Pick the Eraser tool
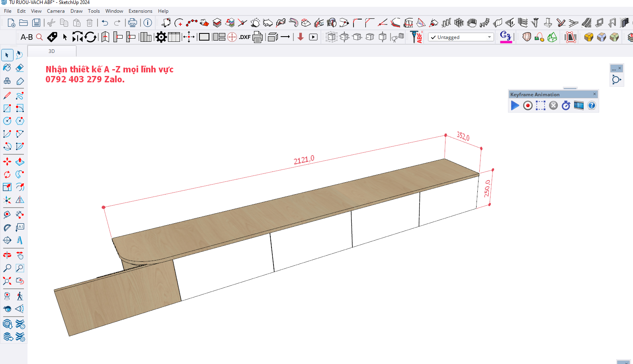Screen dimensions: 633x364 pos(20,68)
